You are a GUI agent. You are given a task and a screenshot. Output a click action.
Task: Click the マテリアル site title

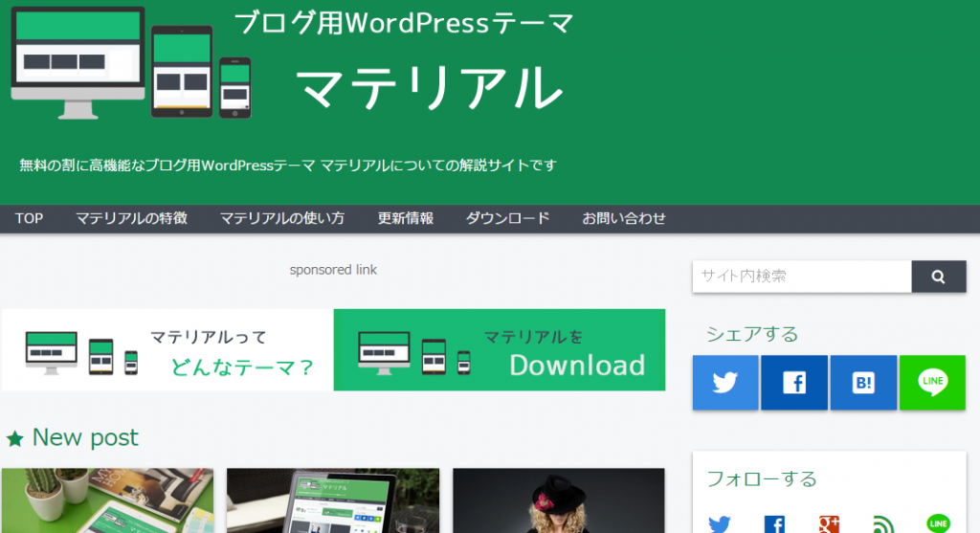point(430,88)
